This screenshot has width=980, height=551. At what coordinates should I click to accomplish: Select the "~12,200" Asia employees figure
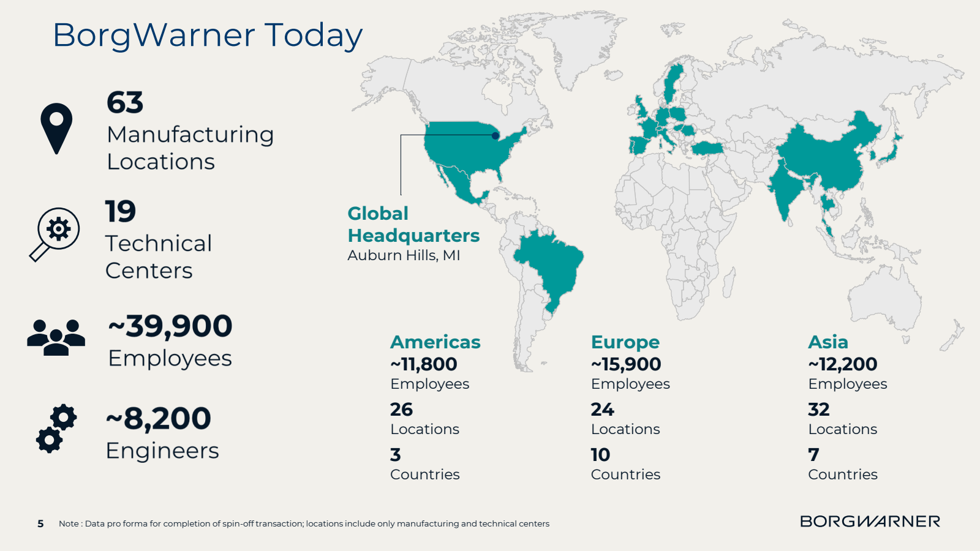pos(843,364)
